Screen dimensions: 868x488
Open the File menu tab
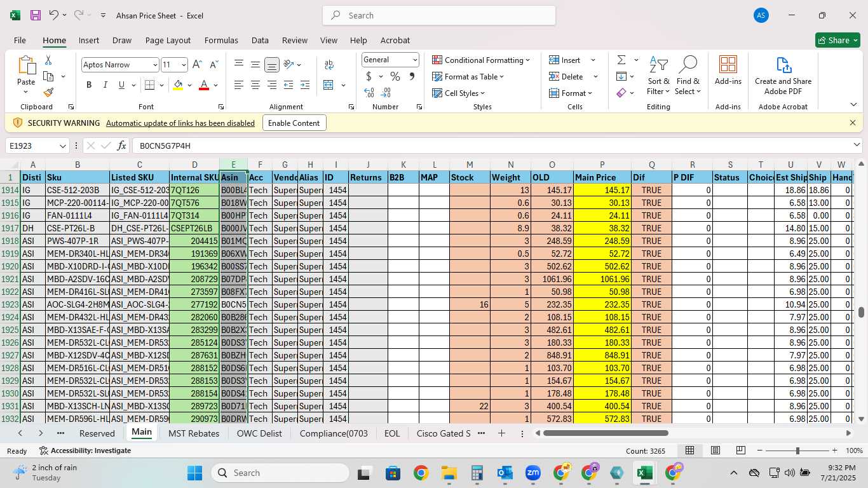[20, 40]
